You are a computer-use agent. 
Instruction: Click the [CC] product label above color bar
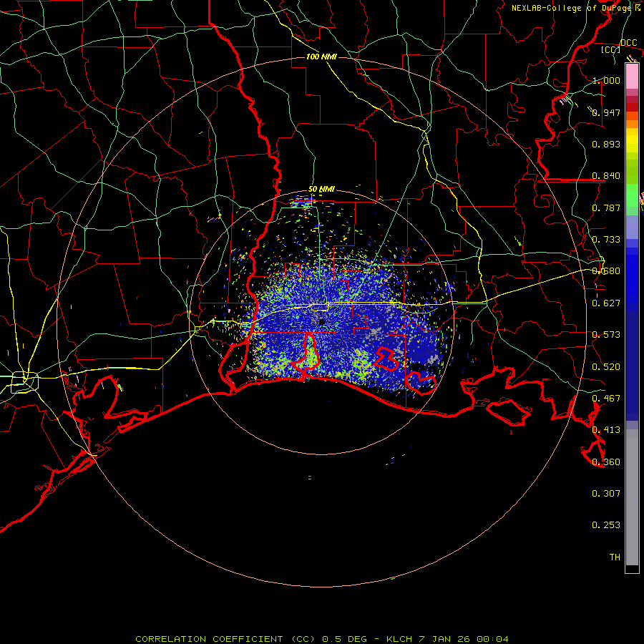pyautogui.click(x=611, y=49)
